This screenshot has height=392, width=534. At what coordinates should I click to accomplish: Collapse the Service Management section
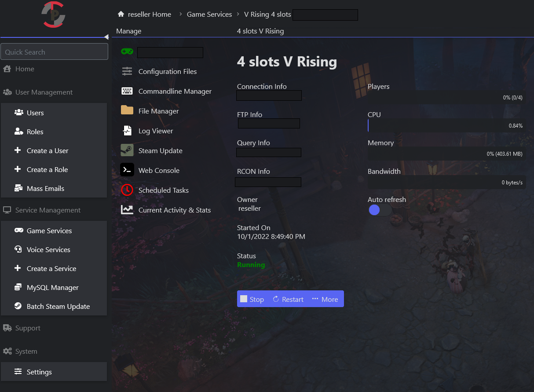click(48, 210)
